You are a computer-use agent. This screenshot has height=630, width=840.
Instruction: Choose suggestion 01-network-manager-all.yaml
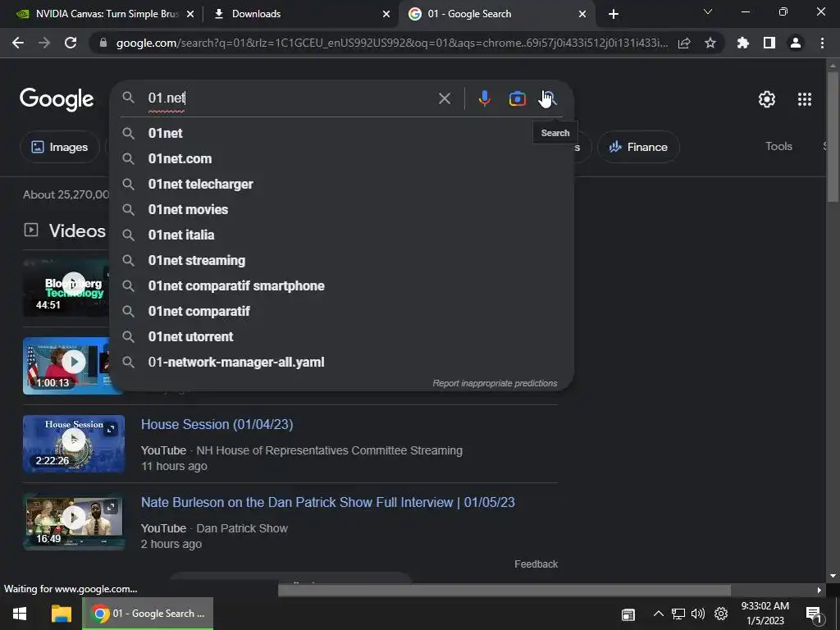pos(341,362)
